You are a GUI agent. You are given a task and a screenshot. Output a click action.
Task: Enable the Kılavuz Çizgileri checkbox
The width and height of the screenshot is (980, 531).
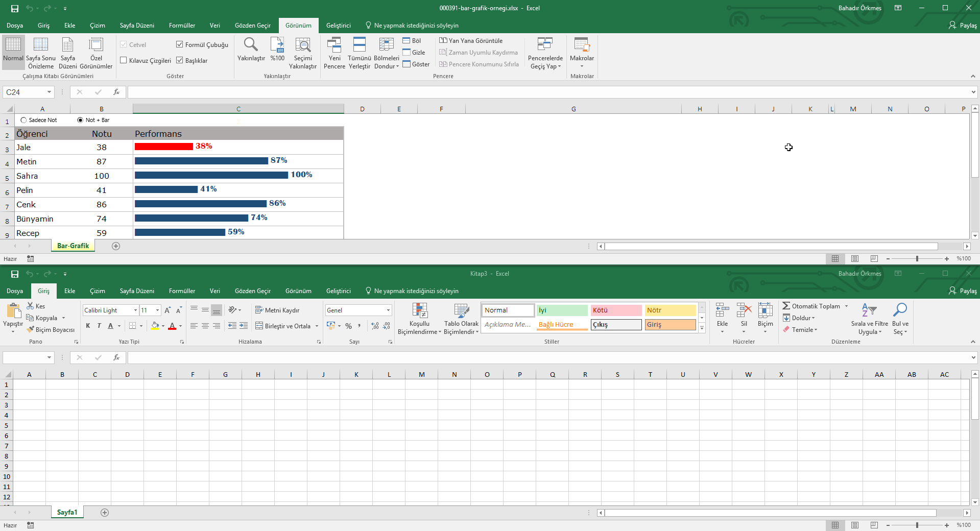124,60
